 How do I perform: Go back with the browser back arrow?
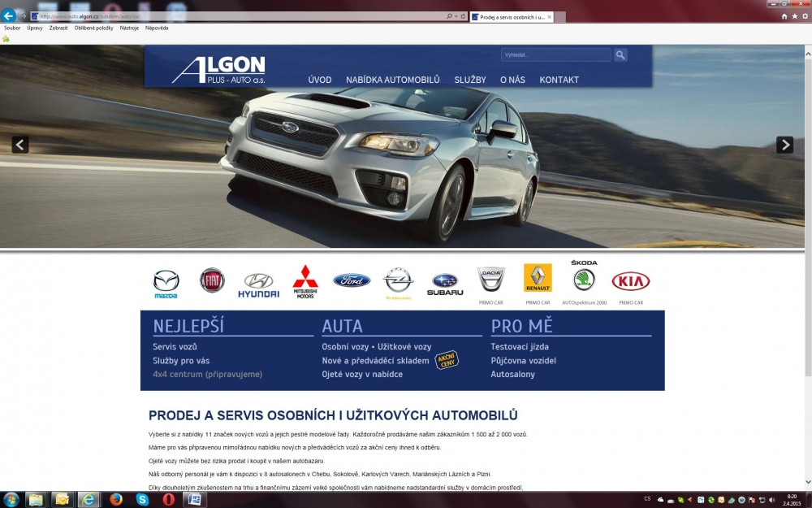(8, 16)
